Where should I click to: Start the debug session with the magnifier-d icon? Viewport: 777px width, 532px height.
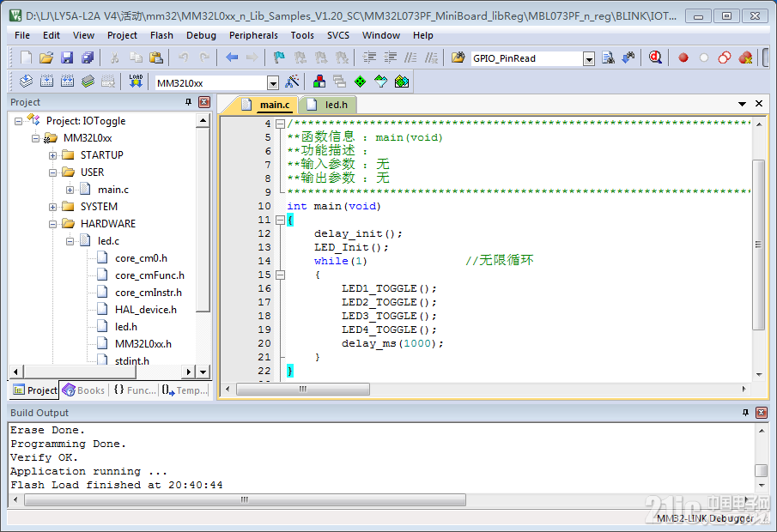[x=656, y=58]
